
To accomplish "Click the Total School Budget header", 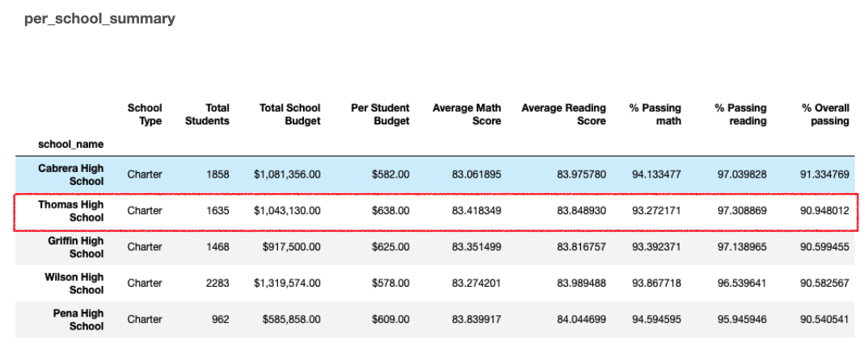I will tap(290, 115).
